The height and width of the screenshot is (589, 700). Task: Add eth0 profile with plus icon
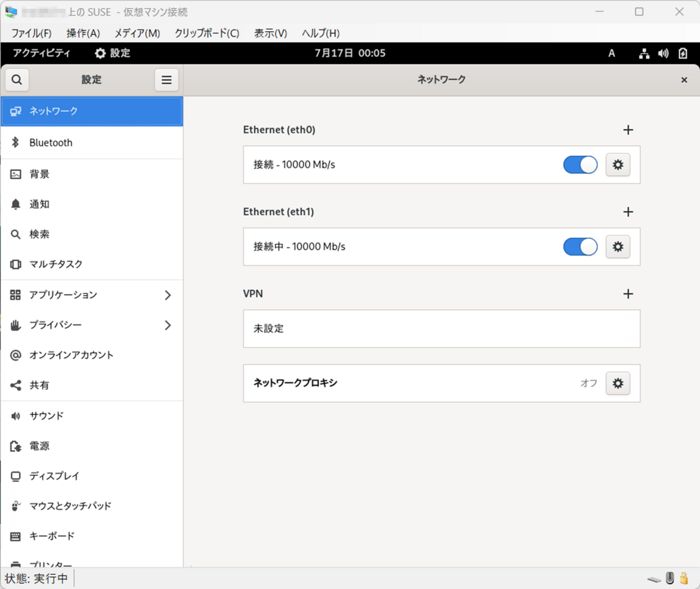pyautogui.click(x=628, y=130)
